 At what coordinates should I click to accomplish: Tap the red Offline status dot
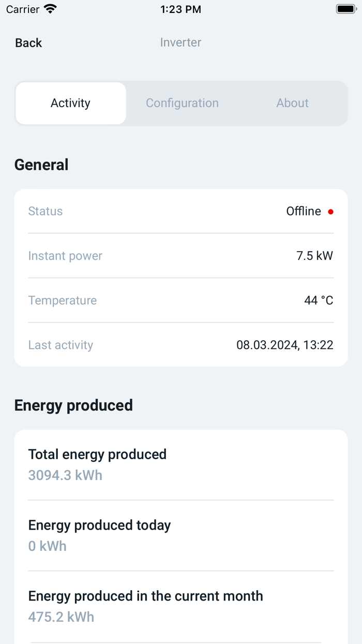331,212
